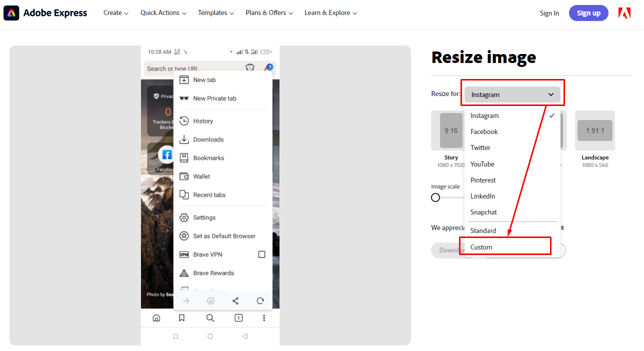Screen dimensions: 644x351
Task: Open the Templates menu
Action: click(215, 12)
